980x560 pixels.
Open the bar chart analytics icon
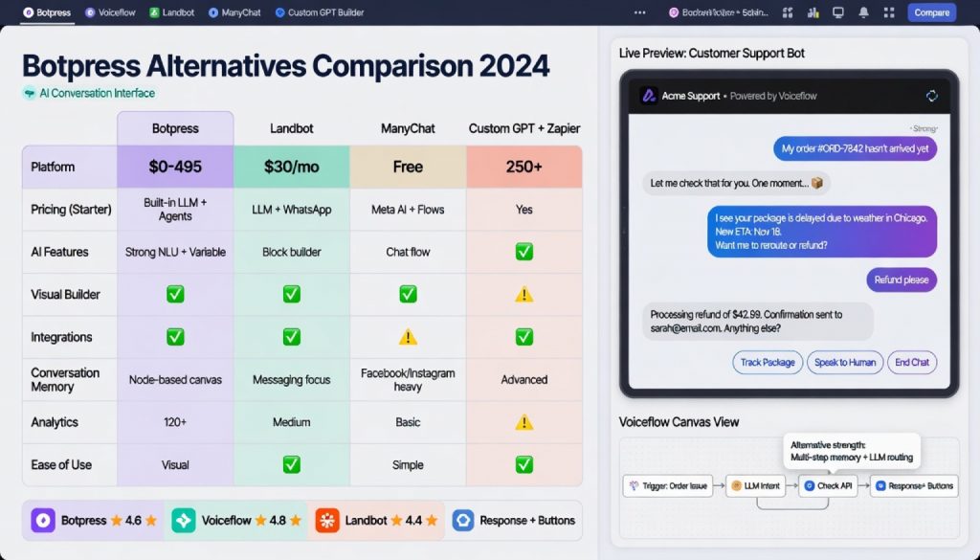[813, 12]
